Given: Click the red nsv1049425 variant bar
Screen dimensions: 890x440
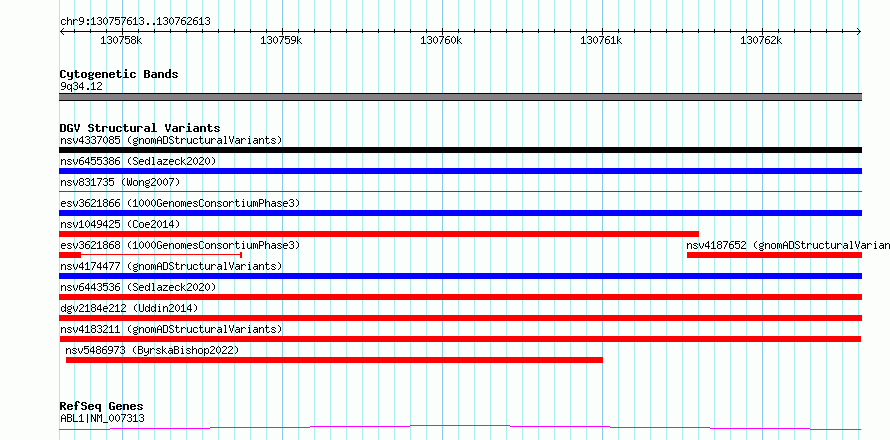Looking at the screenshot, I should point(379,234).
